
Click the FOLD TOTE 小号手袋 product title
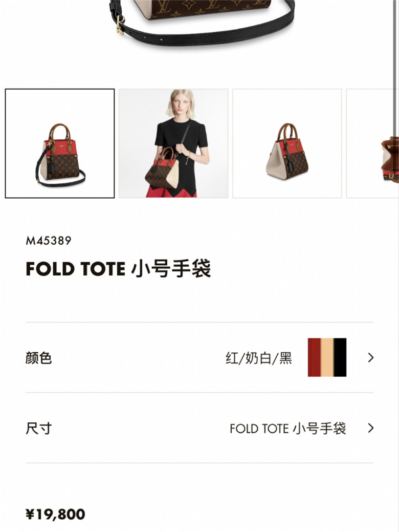click(x=118, y=268)
